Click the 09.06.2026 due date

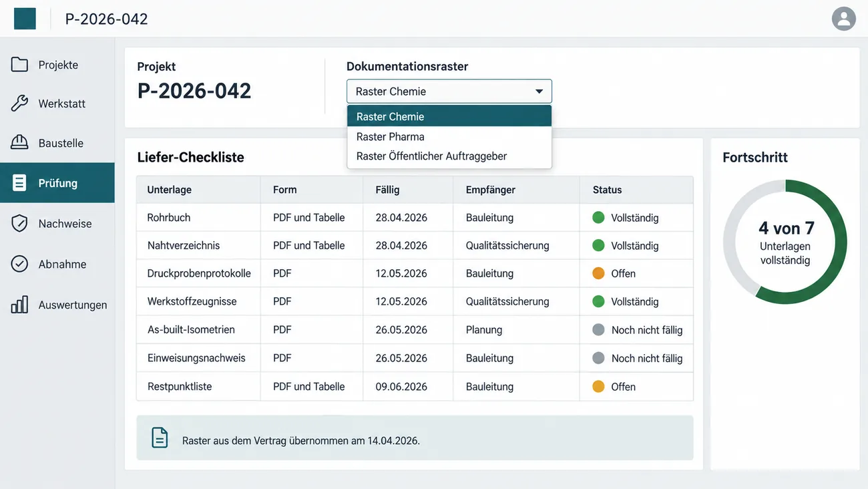401,387
